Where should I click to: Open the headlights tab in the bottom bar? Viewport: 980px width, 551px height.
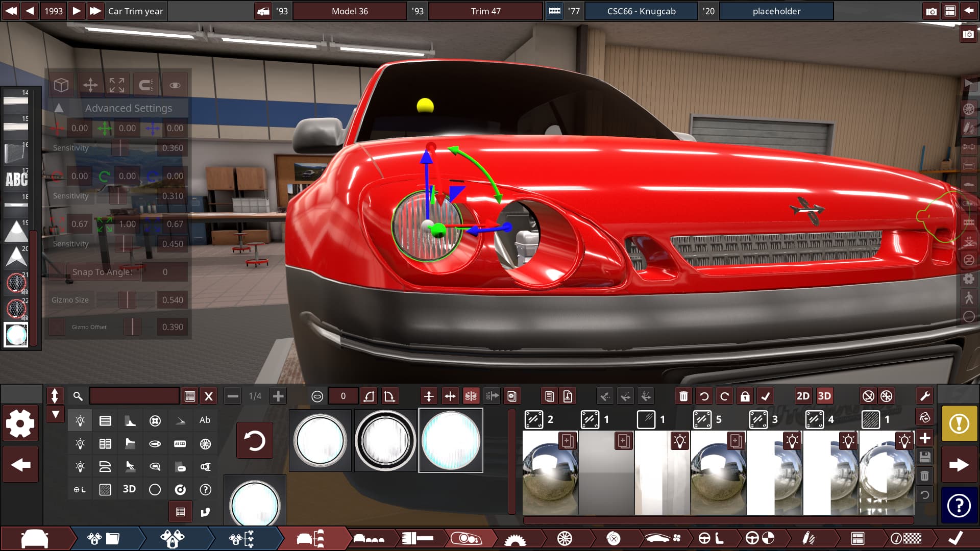point(465,538)
